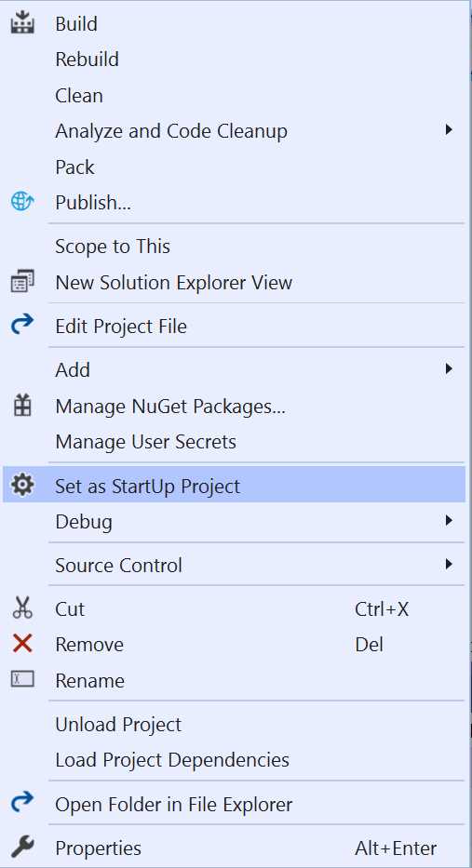Expand the Add submenu arrow
Viewport: 472px width, 868px height.
coord(449,368)
